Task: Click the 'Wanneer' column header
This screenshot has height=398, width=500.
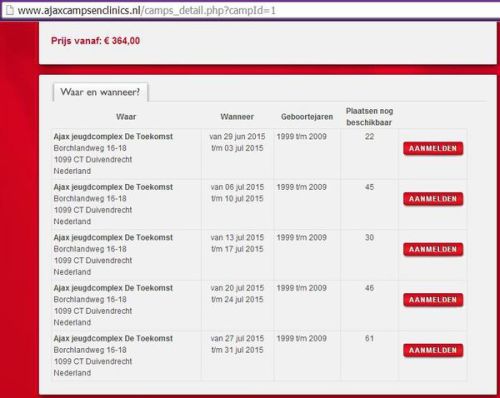Action: pos(237,117)
